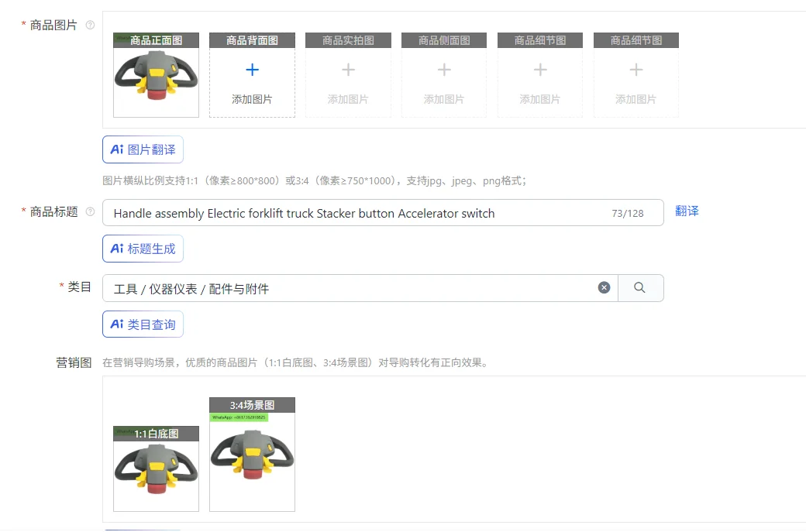
Task: Add an image in the 商品侧面图 slot
Action: click(444, 75)
